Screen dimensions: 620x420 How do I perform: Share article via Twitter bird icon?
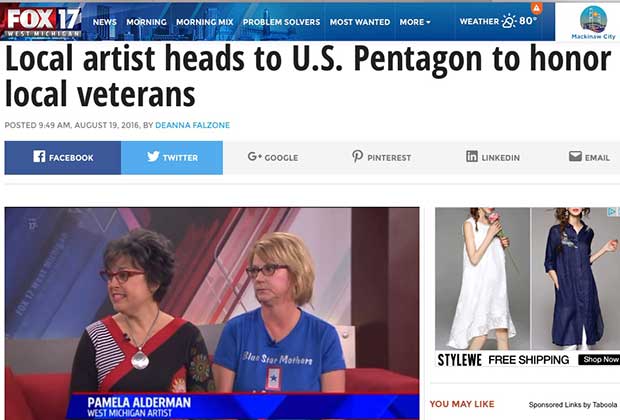pyautogui.click(x=153, y=157)
